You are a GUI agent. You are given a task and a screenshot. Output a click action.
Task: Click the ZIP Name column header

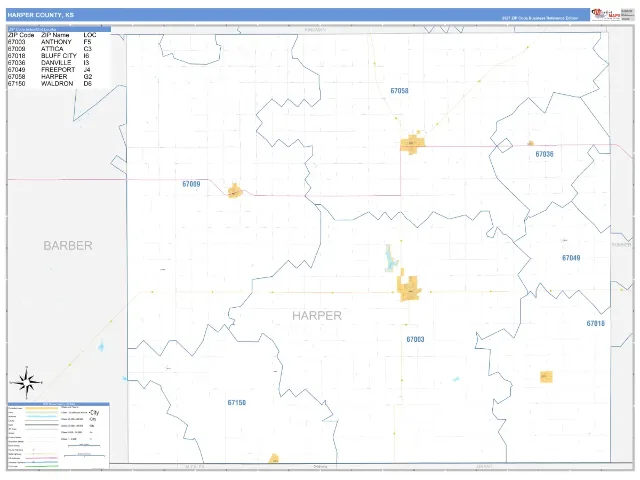click(55, 35)
